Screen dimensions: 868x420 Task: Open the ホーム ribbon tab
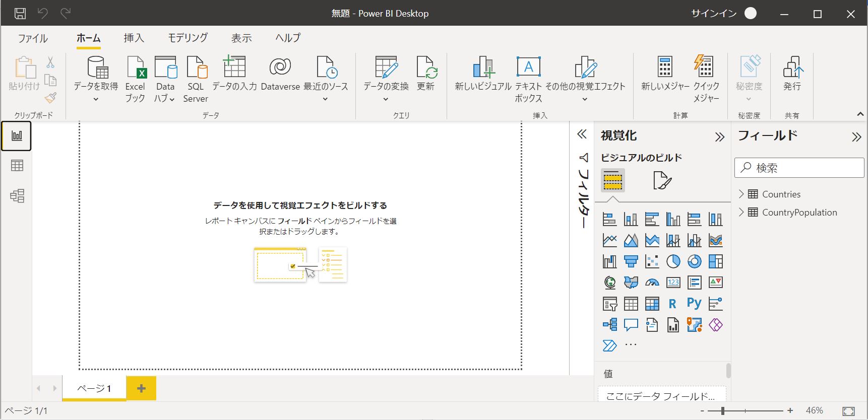(x=89, y=38)
